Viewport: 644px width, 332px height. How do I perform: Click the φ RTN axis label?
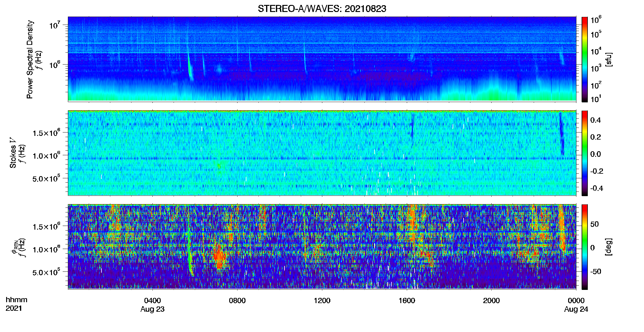point(15,247)
